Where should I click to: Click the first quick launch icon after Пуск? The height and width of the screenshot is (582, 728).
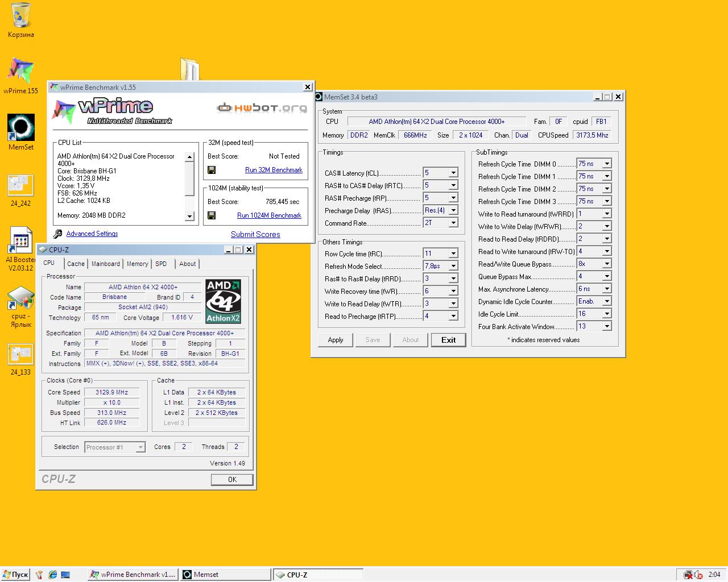pyautogui.click(x=40, y=575)
